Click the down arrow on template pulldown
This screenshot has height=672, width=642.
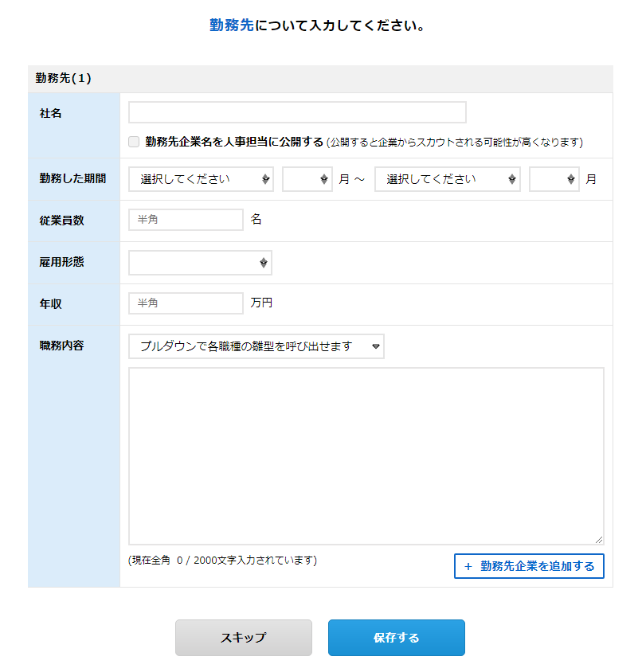click(x=376, y=346)
